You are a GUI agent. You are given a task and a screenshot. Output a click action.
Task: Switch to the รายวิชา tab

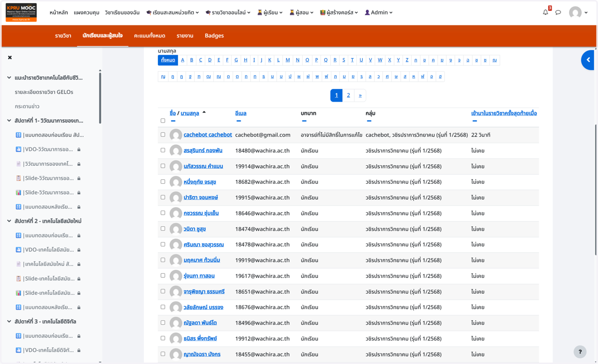click(63, 36)
